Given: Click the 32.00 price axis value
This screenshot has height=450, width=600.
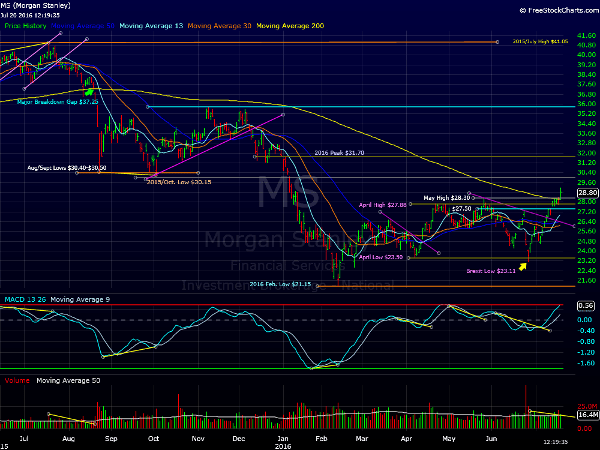Looking at the screenshot, I should [587, 153].
